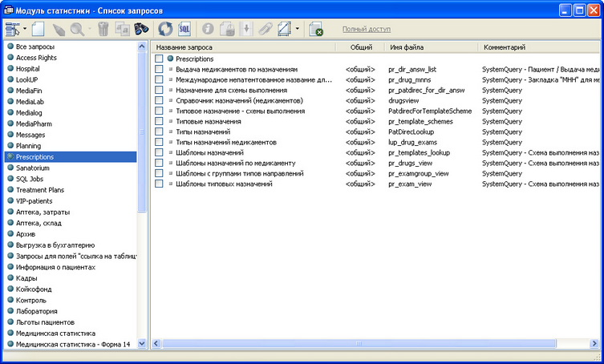This screenshot has width=604, height=364.
Task: Check the Назначение для схемы выполнения checkbox
Action: point(159,90)
